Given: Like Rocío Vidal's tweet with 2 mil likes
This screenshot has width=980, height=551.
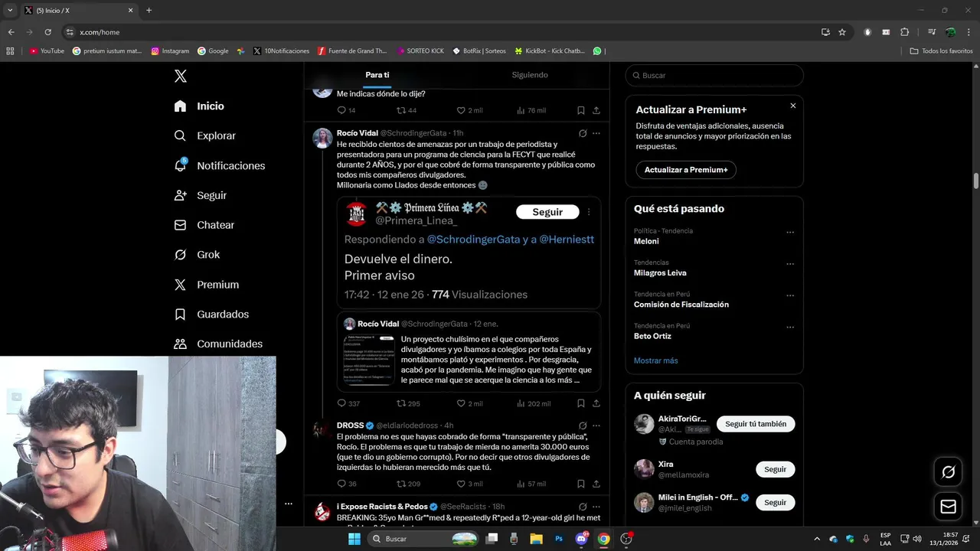Looking at the screenshot, I should coord(469,403).
